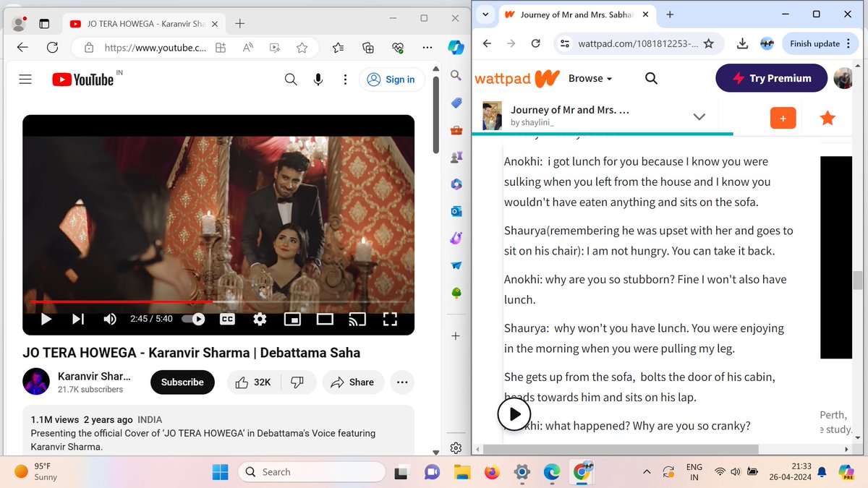Show hidden system tray icons chevron
Image resolution: width=868 pixels, height=488 pixels.
click(647, 472)
